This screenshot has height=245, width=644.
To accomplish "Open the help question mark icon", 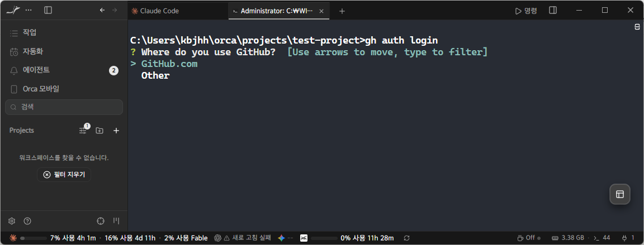I will click(x=27, y=221).
